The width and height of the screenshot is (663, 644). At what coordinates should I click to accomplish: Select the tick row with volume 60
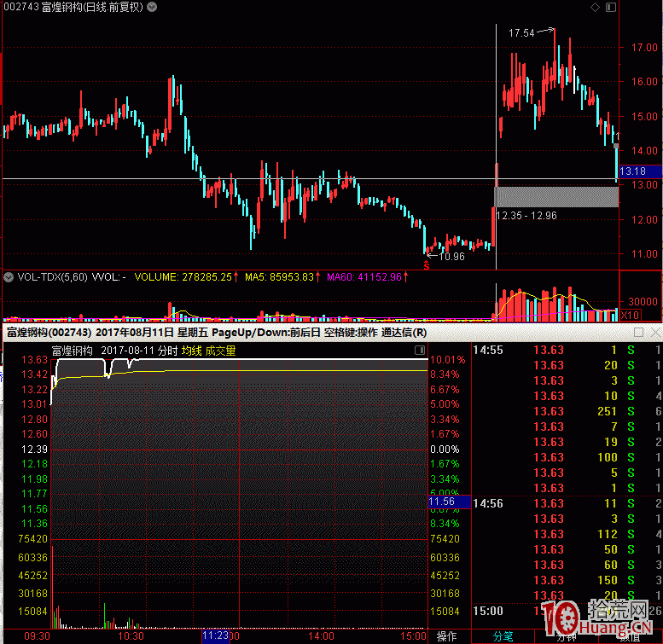pyautogui.click(x=567, y=565)
